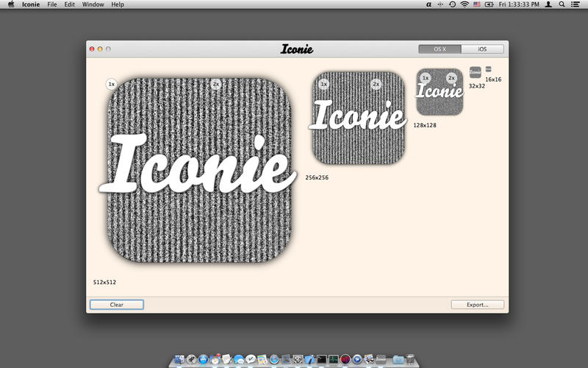Click the Time Machine menu bar icon
The image size is (588, 368).
point(452,4)
